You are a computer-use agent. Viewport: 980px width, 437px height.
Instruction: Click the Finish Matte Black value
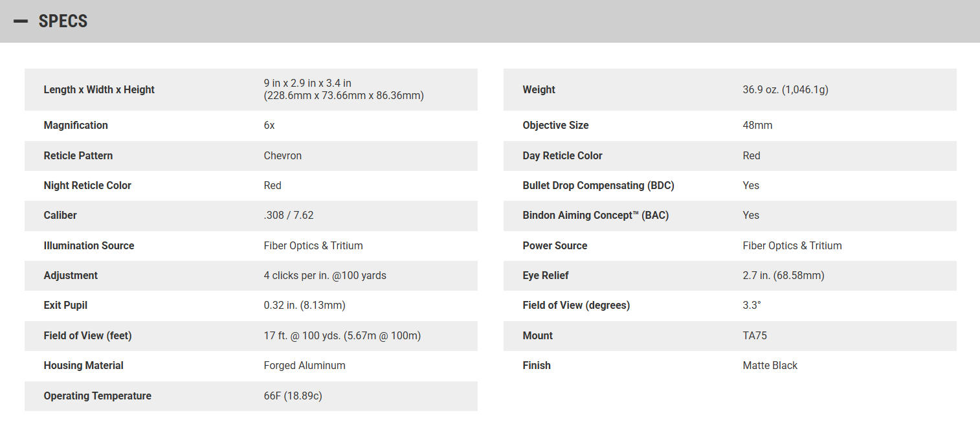click(770, 366)
